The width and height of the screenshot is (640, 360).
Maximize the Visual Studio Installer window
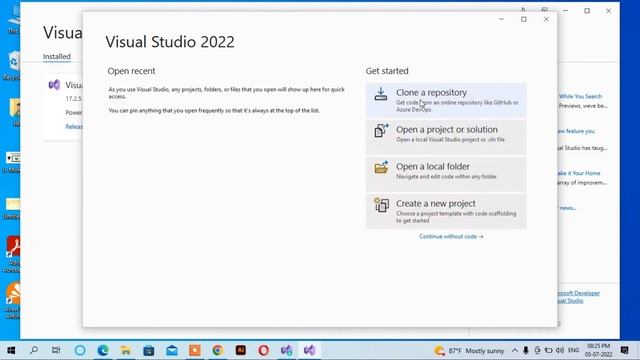click(x=587, y=11)
